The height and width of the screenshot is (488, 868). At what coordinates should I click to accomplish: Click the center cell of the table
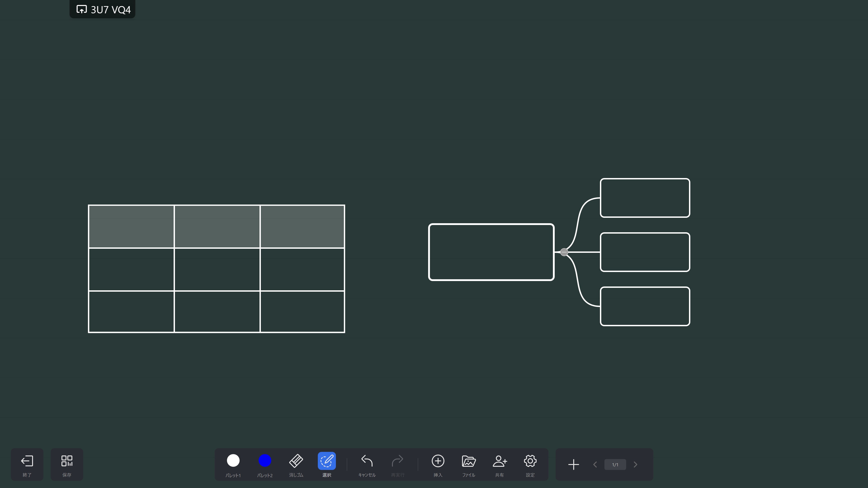[217, 270]
